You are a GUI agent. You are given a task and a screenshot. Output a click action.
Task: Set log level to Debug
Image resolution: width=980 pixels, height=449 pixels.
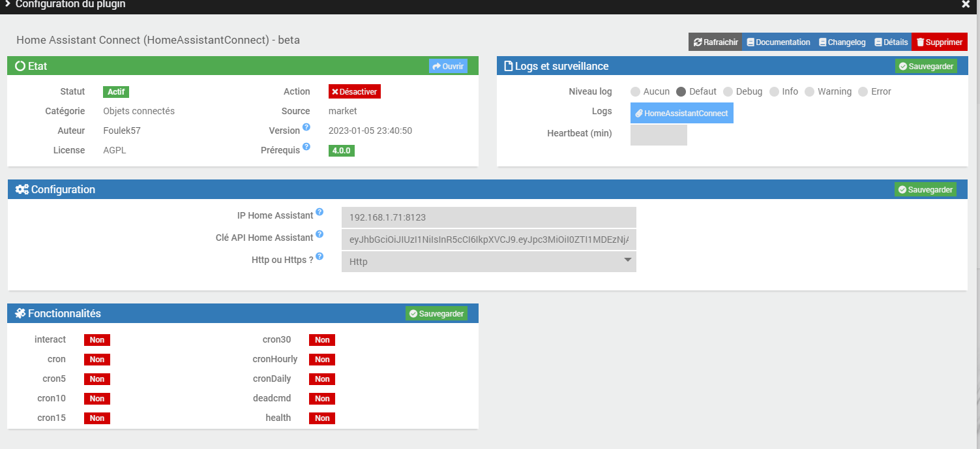728,91
